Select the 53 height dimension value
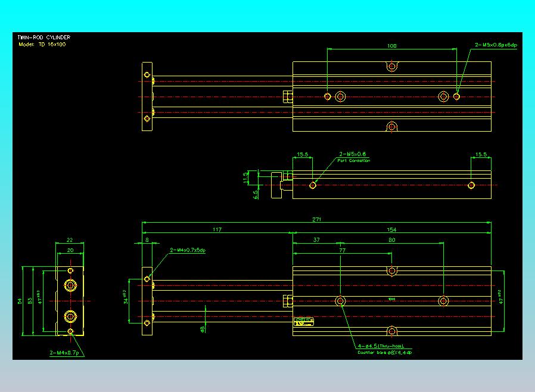Screen dimensions: 535x392 coord(30,301)
